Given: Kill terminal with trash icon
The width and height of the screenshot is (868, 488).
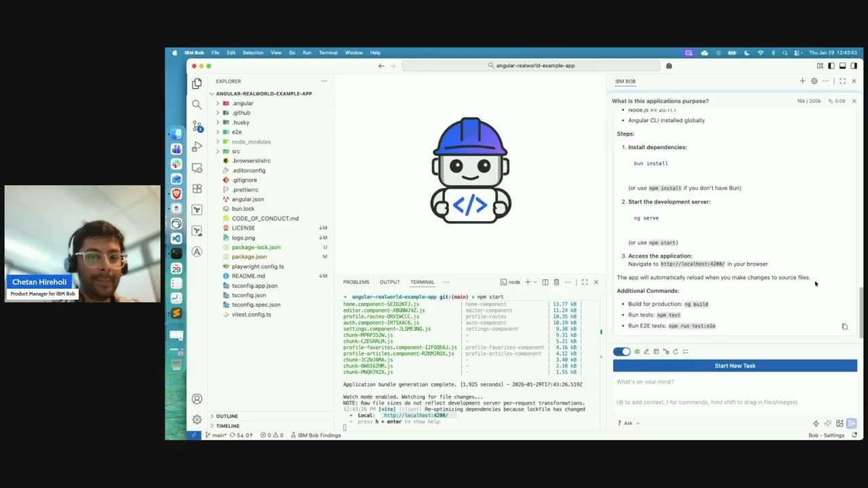Looking at the screenshot, I should click(556, 282).
